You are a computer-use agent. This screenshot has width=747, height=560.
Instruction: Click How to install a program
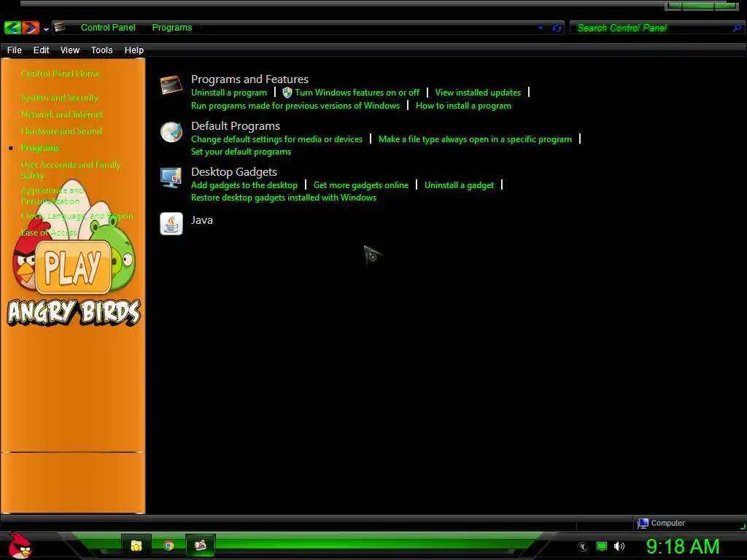[x=463, y=106]
